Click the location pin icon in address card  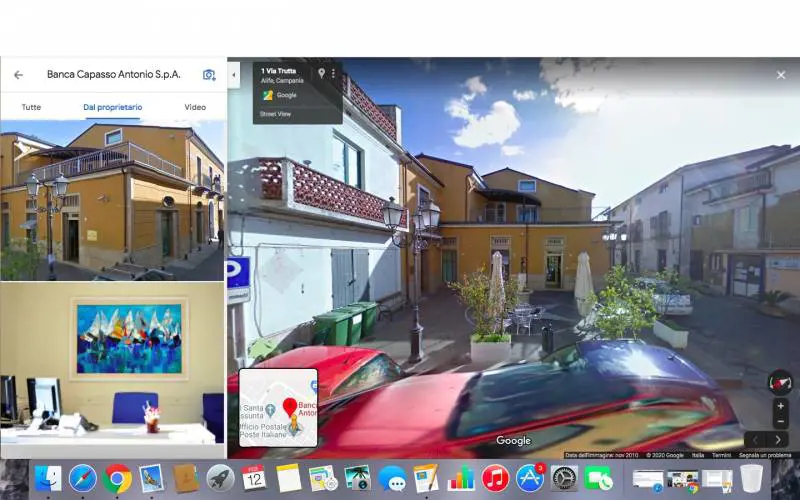321,73
